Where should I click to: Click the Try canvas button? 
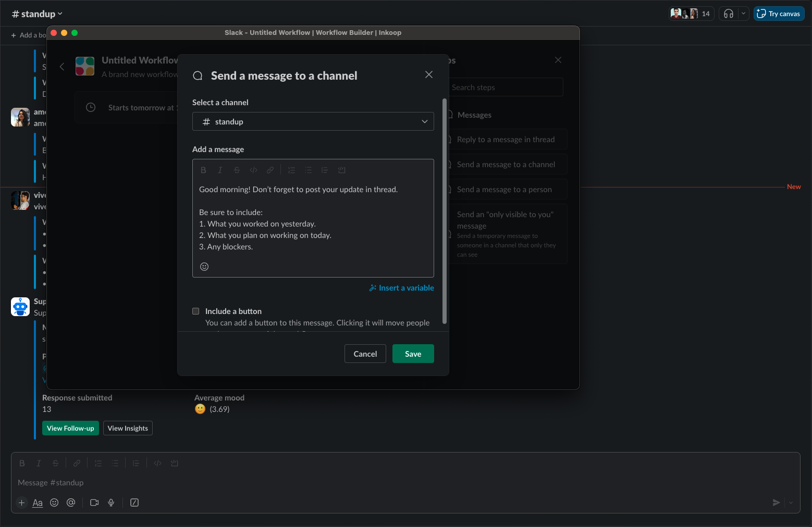coord(779,14)
